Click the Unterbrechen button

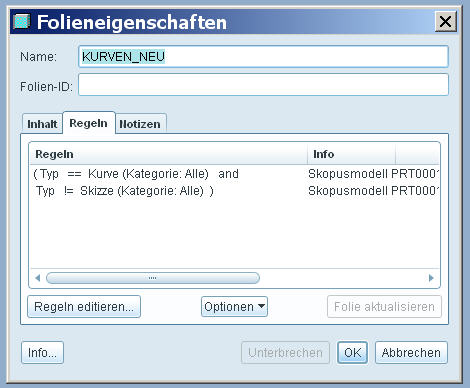(x=285, y=353)
